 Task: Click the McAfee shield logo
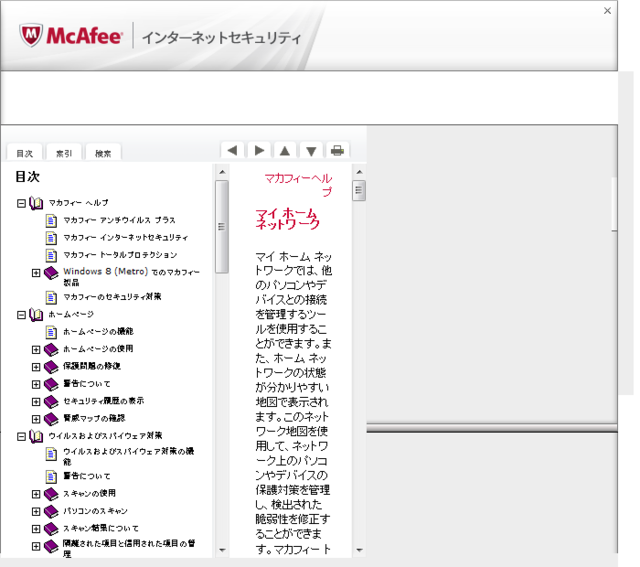[x=31, y=35]
